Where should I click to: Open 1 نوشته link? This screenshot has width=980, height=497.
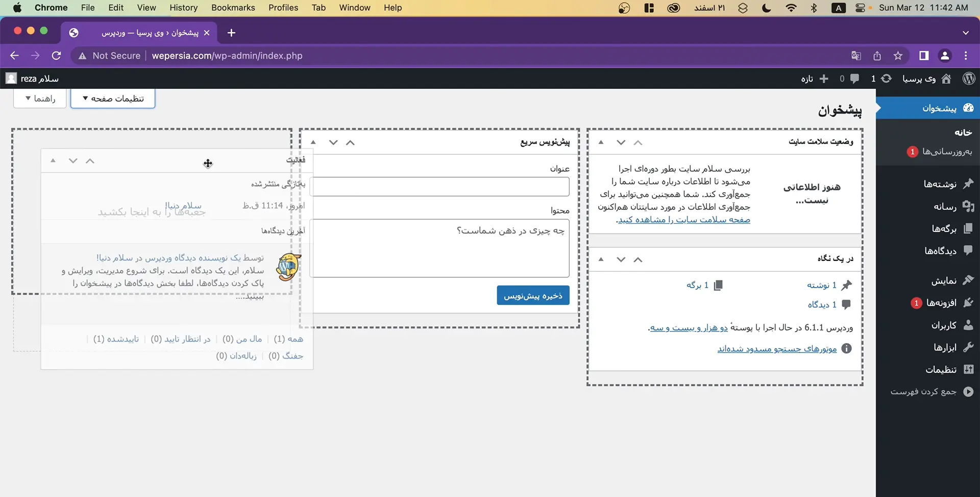[821, 285]
